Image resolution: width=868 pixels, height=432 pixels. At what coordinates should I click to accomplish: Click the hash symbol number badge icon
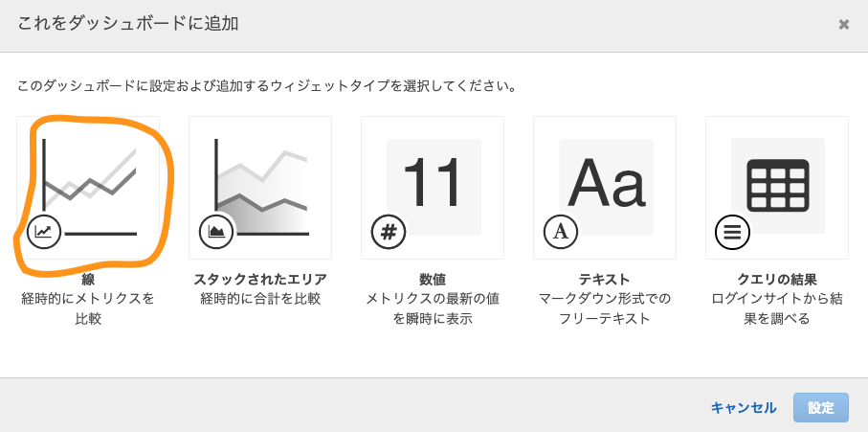388,232
